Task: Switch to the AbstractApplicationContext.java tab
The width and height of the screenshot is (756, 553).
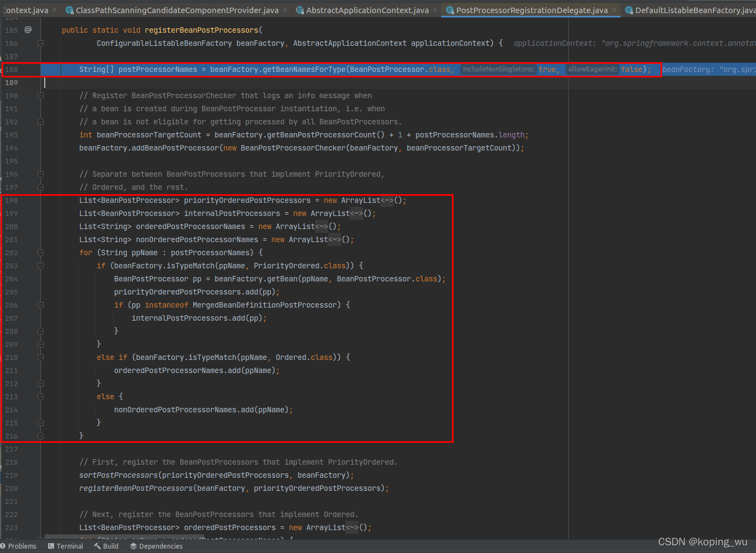Action: point(367,10)
